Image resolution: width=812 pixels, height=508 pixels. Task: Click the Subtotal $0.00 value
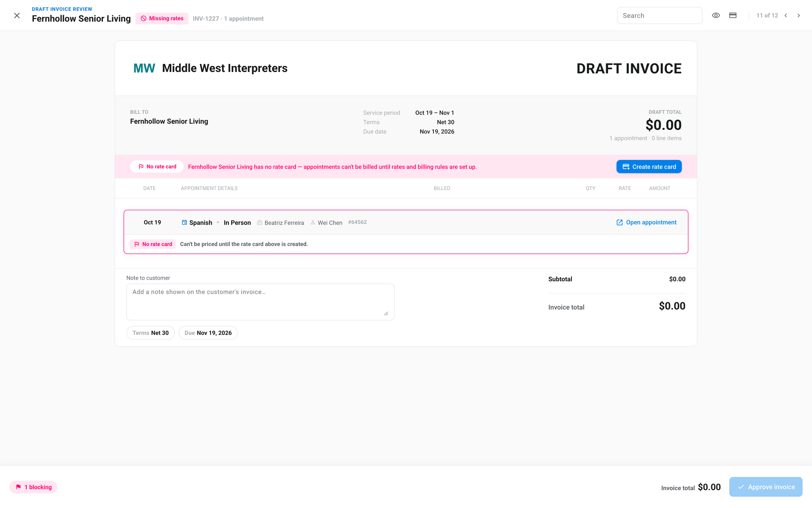tap(677, 279)
